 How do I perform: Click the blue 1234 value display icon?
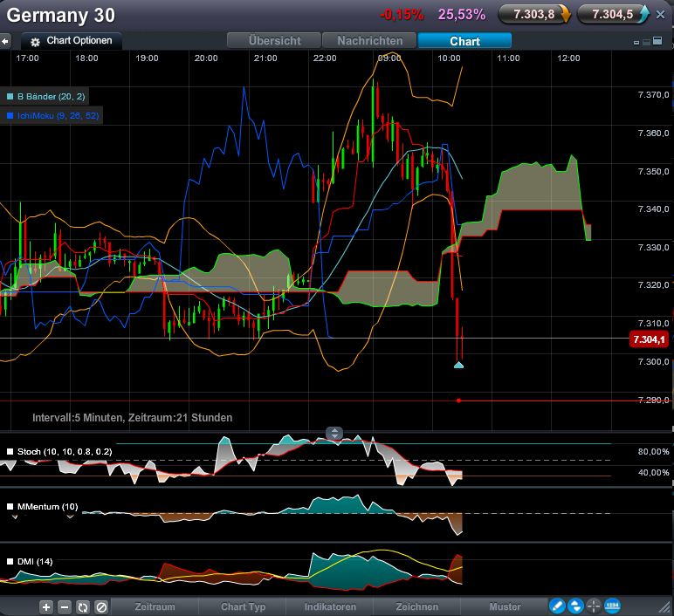(x=612, y=606)
